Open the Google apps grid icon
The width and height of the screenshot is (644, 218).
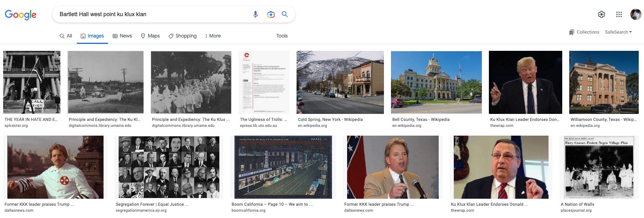click(x=619, y=14)
